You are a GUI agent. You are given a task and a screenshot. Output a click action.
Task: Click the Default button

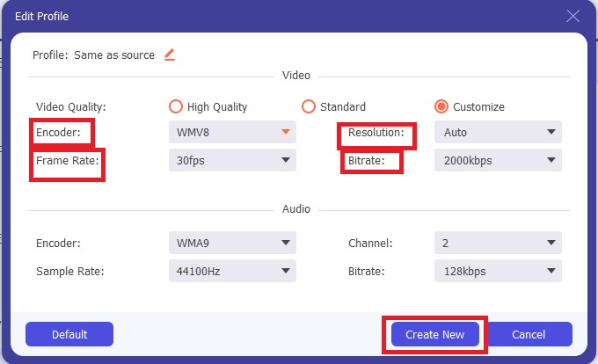point(69,334)
